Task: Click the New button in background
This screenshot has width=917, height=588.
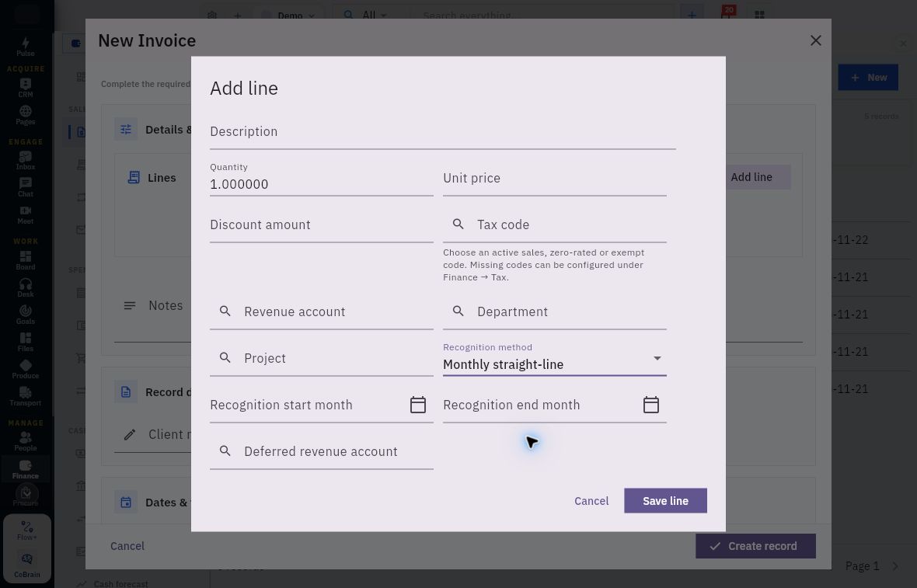Action: pyautogui.click(x=868, y=77)
